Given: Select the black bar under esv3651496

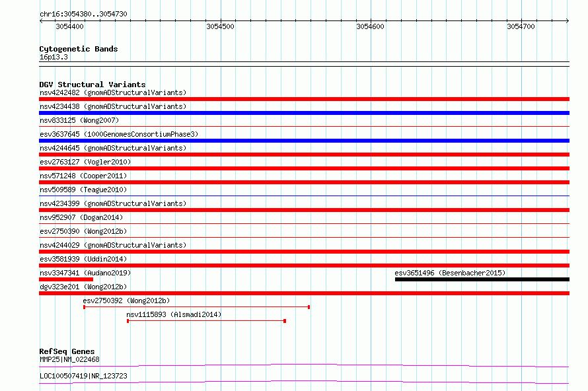Looking at the screenshot, I should coord(482,279).
